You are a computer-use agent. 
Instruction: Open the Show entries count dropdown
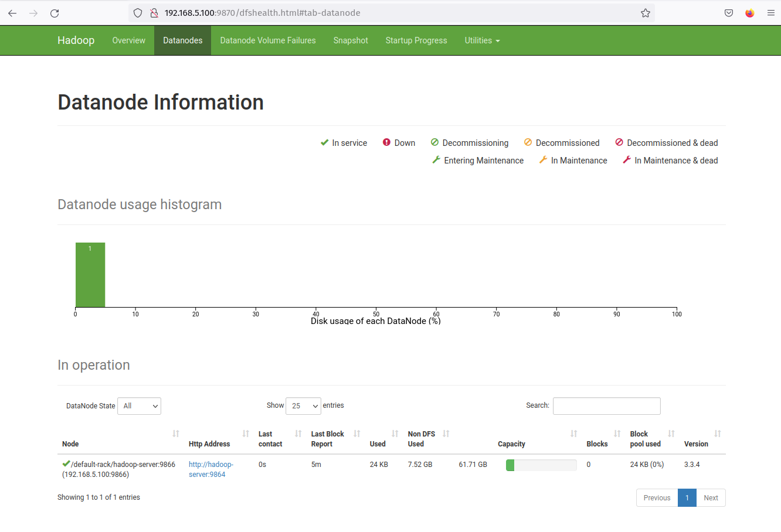point(303,406)
